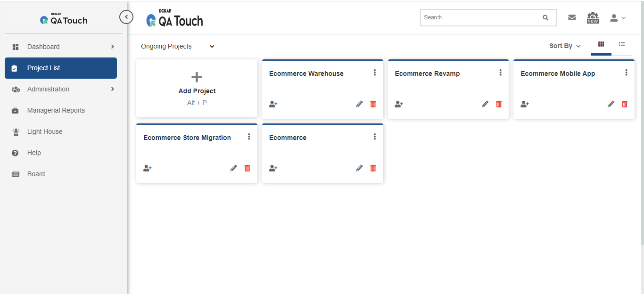Add user to Ecommerce Revamp project
644x294 pixels.
point(399,104)
